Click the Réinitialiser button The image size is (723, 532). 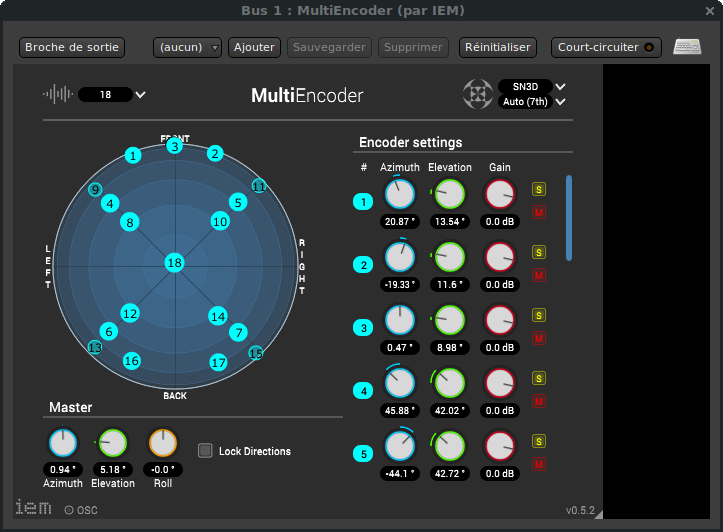498,47
